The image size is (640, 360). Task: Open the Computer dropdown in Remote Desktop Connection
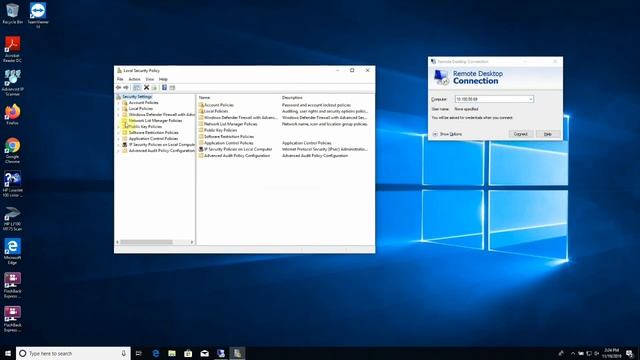[x=530, y=99]
